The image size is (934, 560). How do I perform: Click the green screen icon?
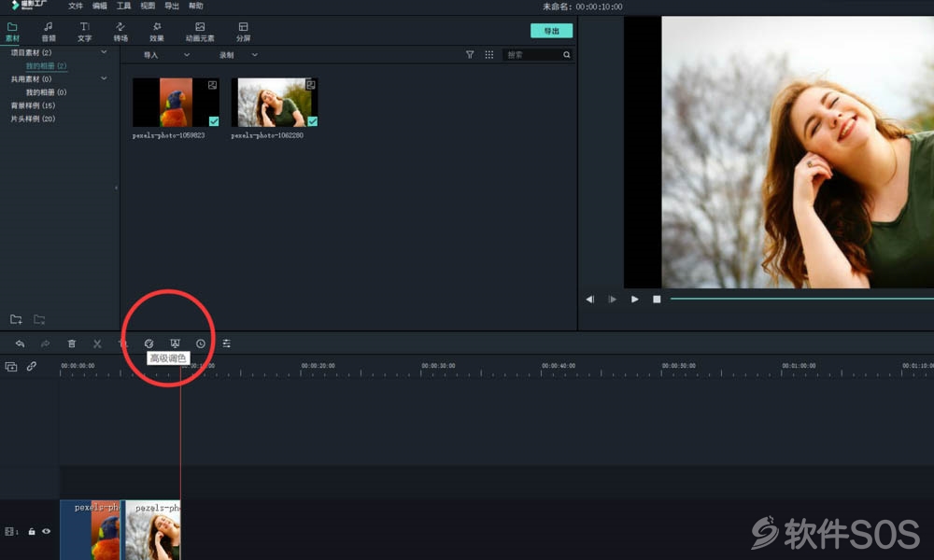pos(175,343)
